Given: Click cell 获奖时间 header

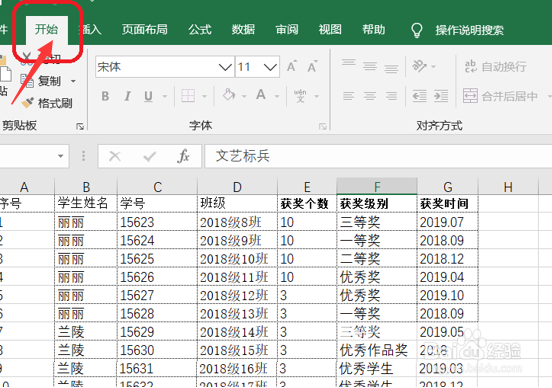Looking at the screenshot, I should tap(447, 204).
